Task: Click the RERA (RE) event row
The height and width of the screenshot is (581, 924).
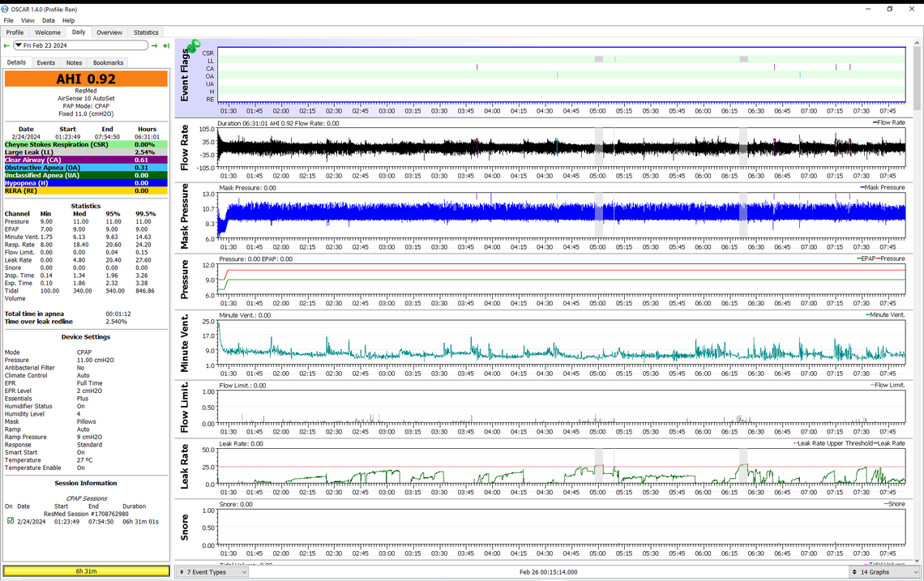Action: [x=86, y=190]
